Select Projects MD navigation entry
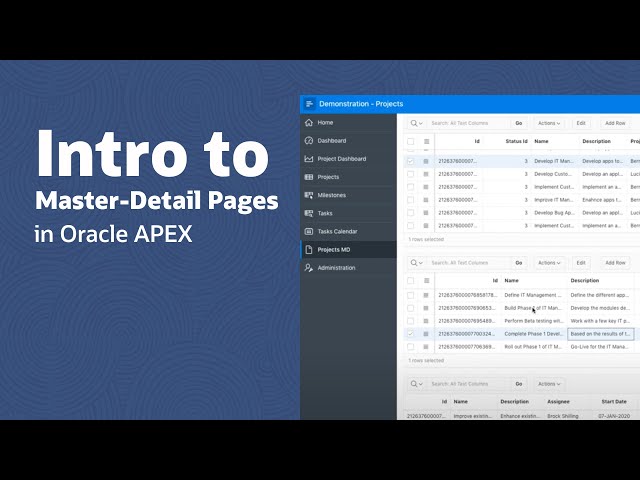Viewport: 640px width, 480px height. [x=348, y=249]
